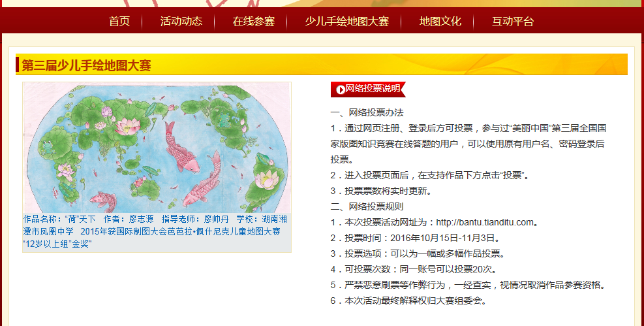Click the line 本次活动最终解释权归大赛组委会
This screenshot has height=326, width=644.
[409, 301]
